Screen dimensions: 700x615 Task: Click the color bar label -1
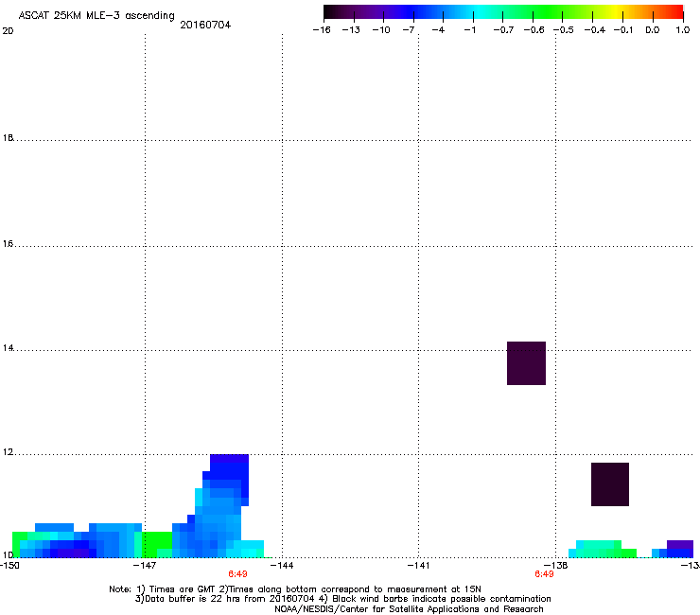[x=469, y=30]
